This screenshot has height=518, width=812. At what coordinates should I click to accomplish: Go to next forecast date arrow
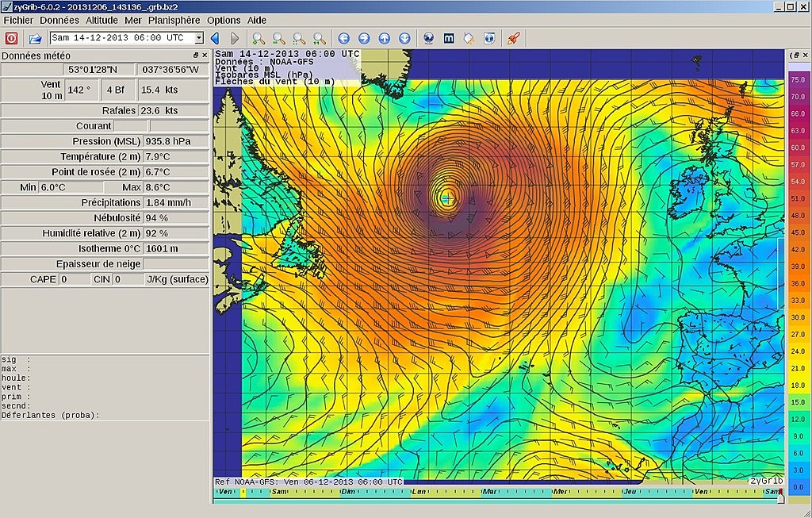click(x=235, y=38)
